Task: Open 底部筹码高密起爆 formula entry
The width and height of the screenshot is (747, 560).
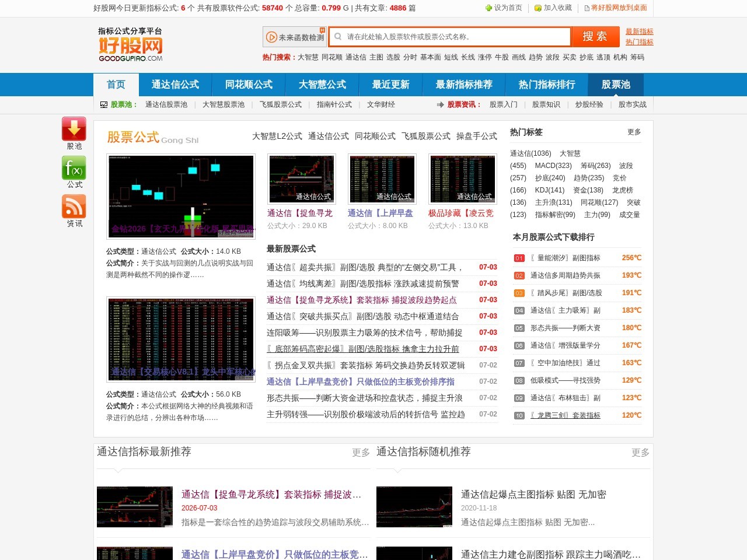Action: coord(363,349)
